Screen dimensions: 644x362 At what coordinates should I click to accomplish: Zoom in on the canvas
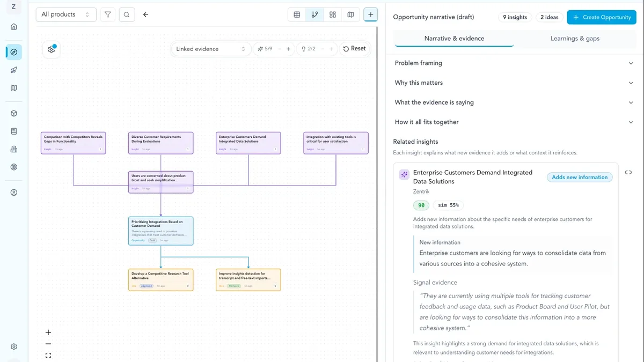(x=48, y=333)
